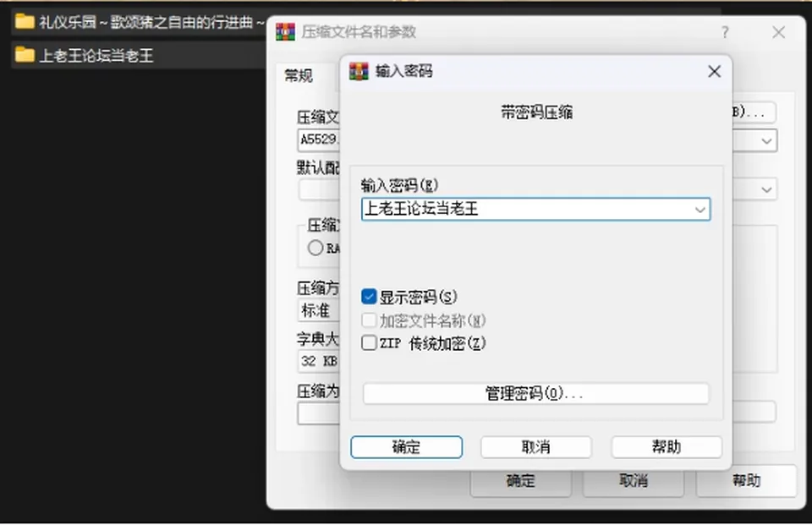
Task: Select the 上老王论坛当老王 folder icon in file list
Action: (25, 54)
